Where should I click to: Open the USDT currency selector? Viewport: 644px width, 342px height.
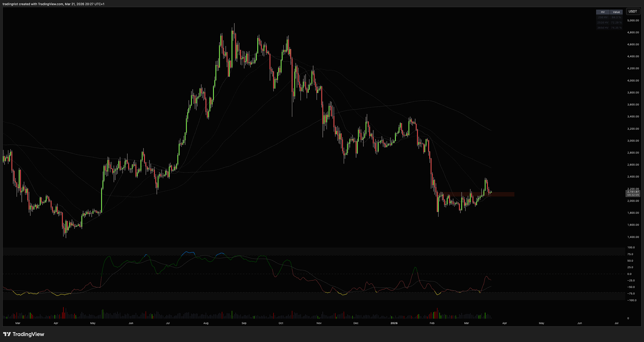click(x=633, y=11)
